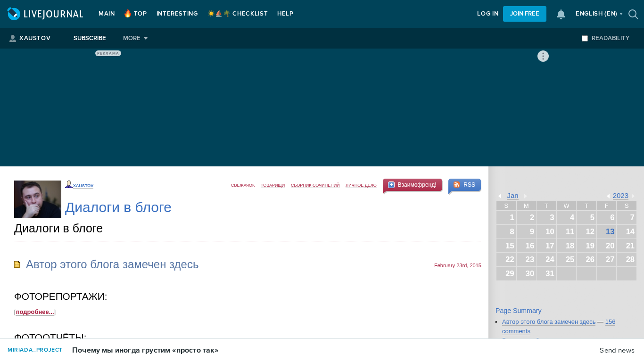Click the Jan month link in the calendar
The width and height of the screenshot is (644, 362).
point(512,196)
